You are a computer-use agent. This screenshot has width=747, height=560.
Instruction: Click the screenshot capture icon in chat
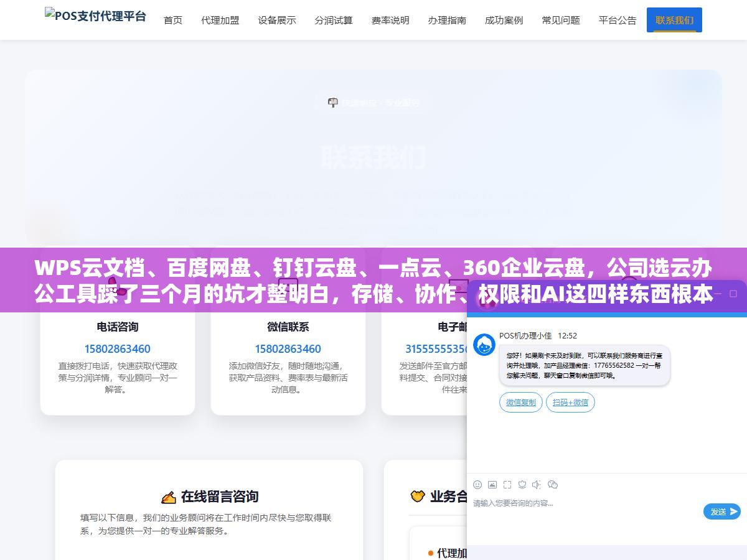point(507,485)
